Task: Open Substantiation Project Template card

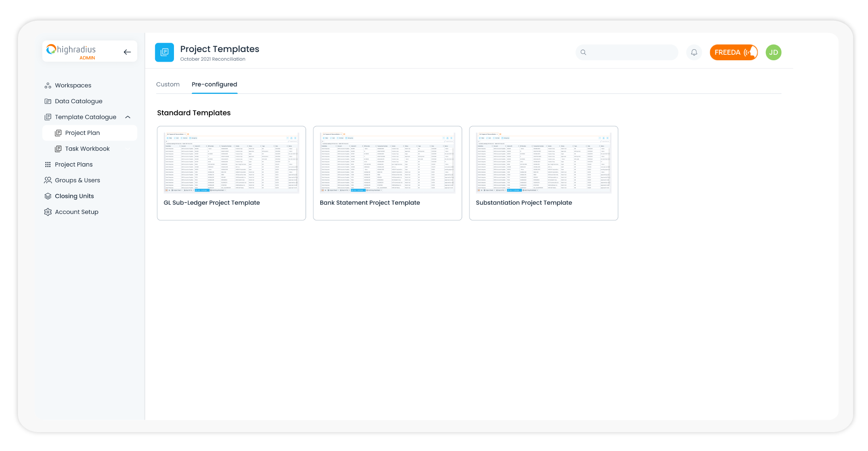Action: tap(543, 173)
